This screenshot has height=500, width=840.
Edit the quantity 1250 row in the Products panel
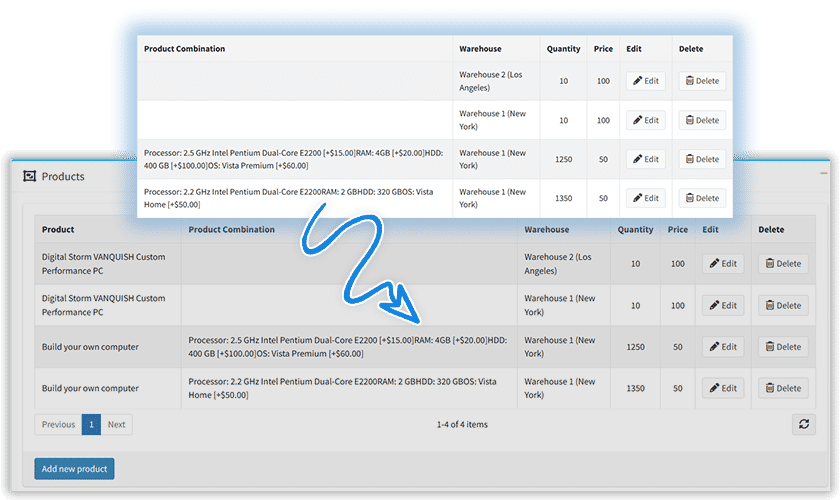723,347
